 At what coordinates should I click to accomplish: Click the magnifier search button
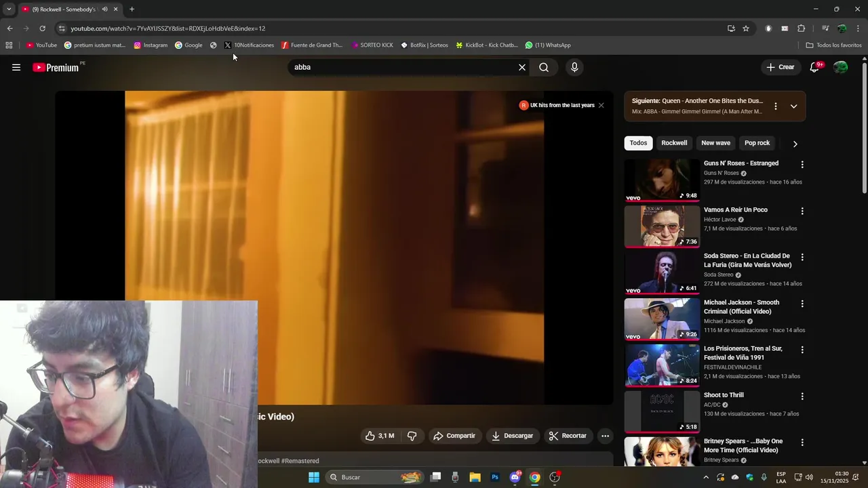click(x=544, y=67)
